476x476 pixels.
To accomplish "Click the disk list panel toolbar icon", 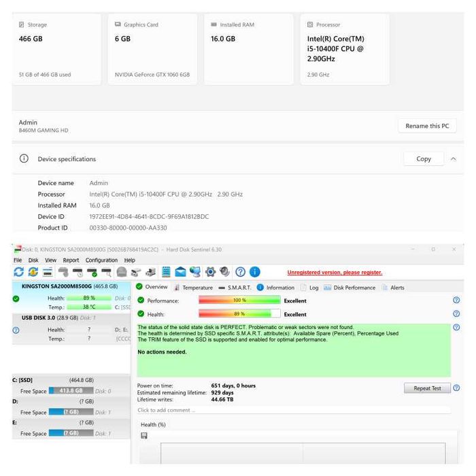I will point(48,272).
